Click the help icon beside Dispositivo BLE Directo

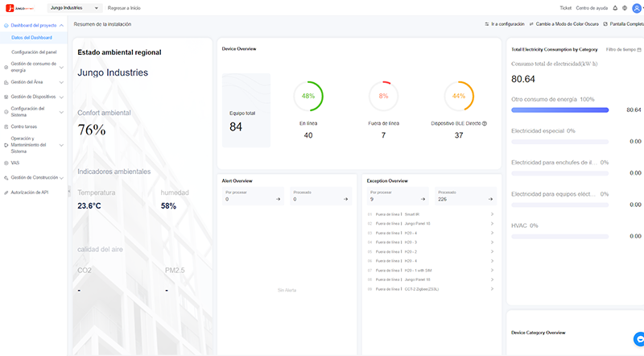485,123
